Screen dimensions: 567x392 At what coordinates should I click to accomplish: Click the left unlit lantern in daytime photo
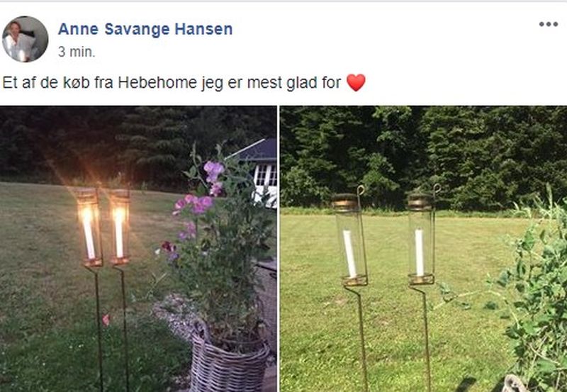click(x=350, y=239)
